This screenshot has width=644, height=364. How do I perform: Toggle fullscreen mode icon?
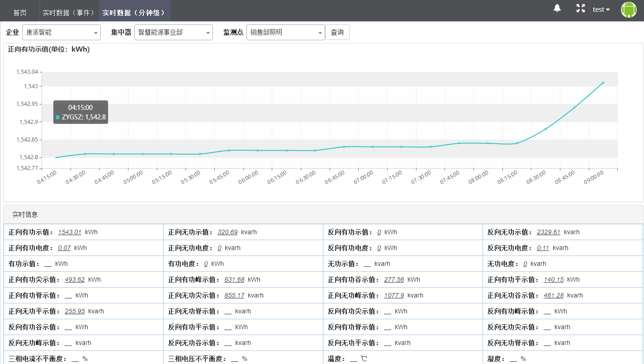coord(580,8)
